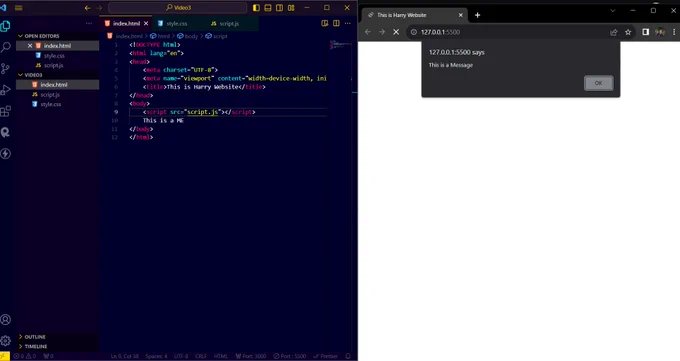680x361 pixels.
Task: Click Port: 3000 in status bar
Action: (251, 356)
